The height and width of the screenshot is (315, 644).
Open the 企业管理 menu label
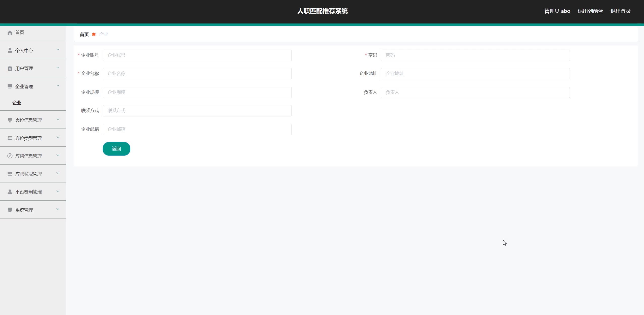(24, 86)
